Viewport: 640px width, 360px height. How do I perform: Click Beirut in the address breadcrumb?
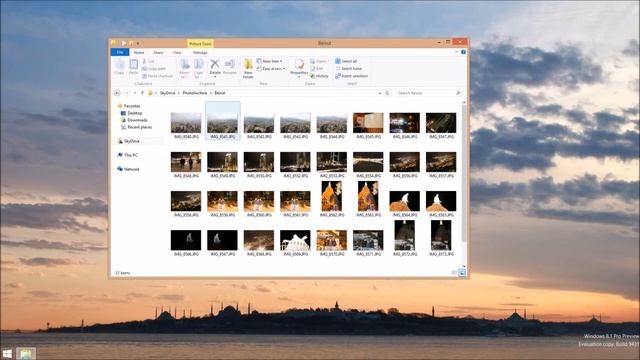click(220, 93)
